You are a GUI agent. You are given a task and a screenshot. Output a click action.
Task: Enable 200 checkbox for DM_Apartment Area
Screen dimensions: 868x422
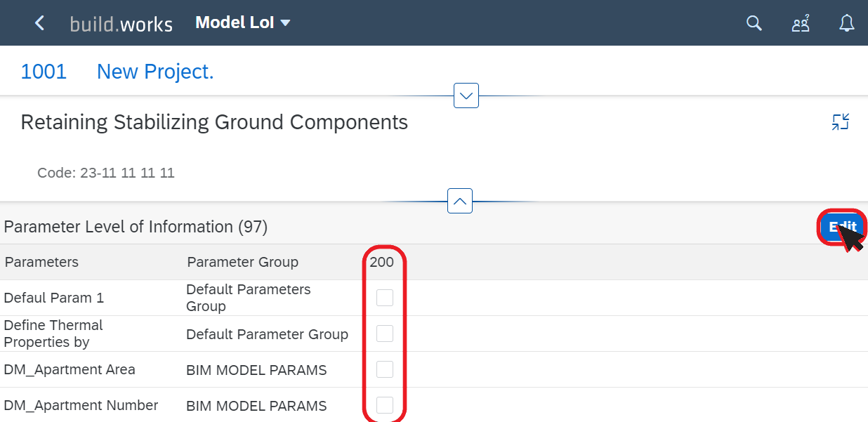[x=385, y=369]
